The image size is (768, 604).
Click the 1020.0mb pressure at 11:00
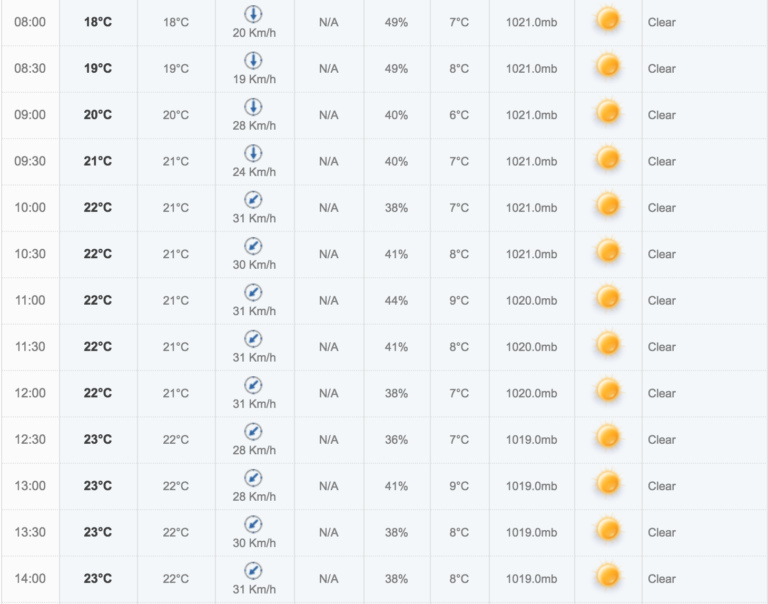531,300
